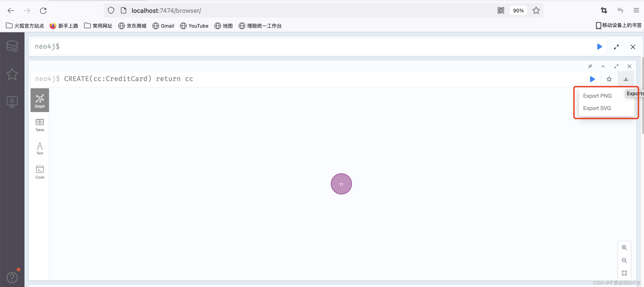Zoom out of the graph

coord(624,260)
